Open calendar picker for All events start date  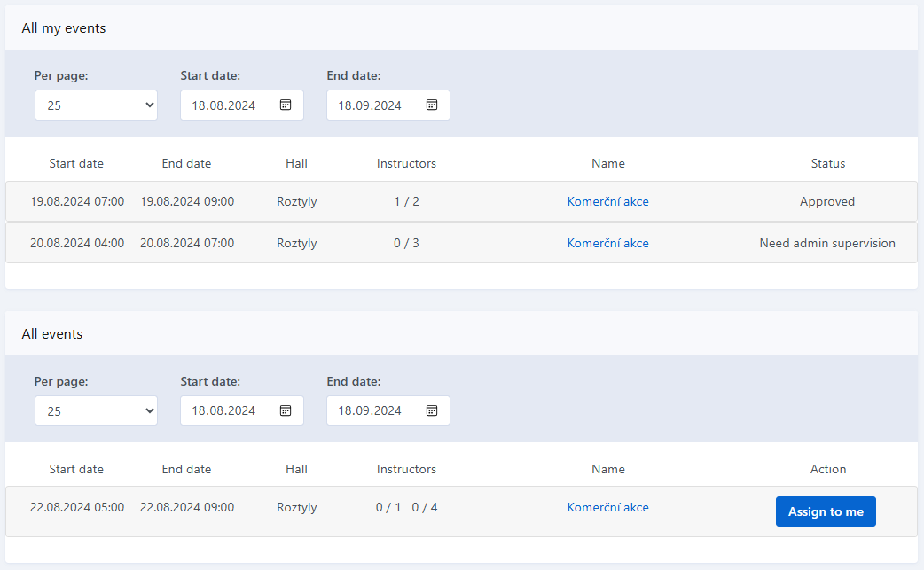pyautogui.click(x=286, y=410)
